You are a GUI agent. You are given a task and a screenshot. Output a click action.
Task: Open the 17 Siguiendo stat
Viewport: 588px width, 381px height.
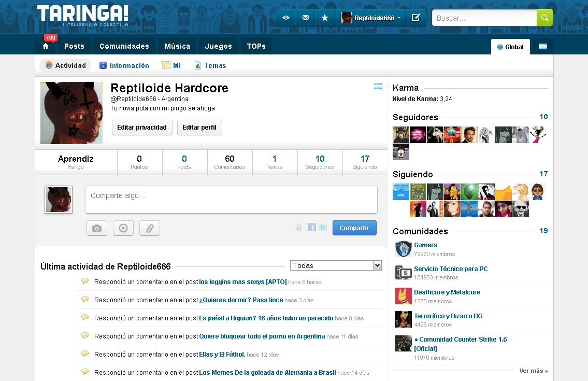[365, 162]
